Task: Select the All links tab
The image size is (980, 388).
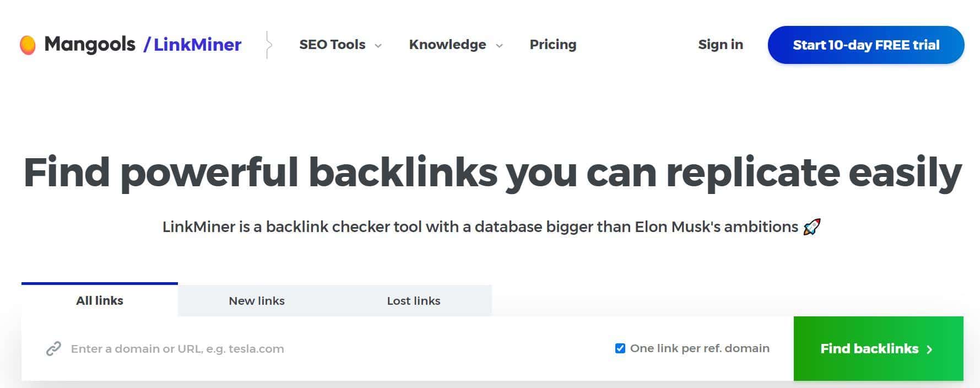Action: (100, 300)
